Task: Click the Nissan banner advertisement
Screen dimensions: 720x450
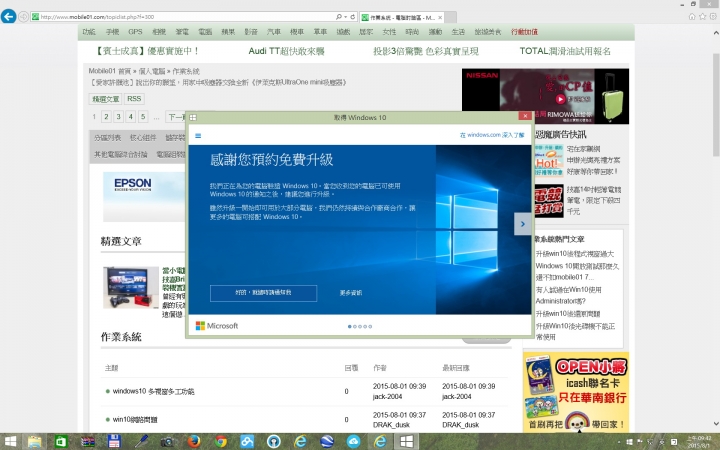Action: 545,96
